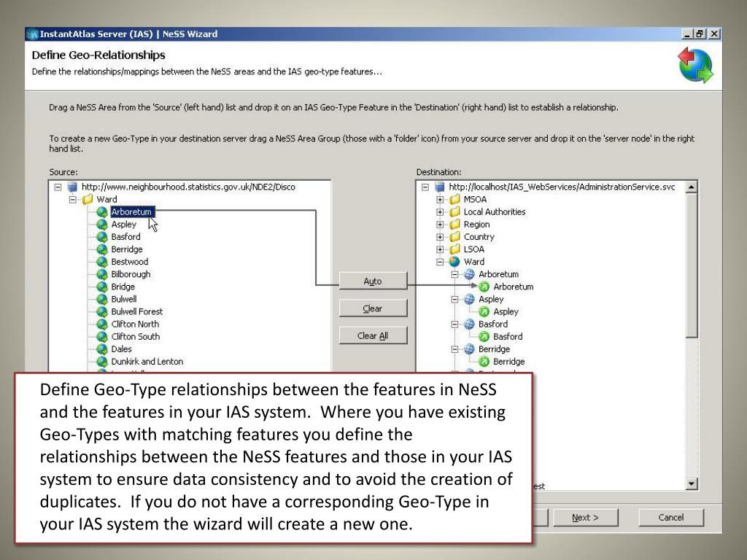Screen dimensions: 747x560
Task: Click the green mapped Arboretum child icon in Destination
Action: click(x=484, y=287)
